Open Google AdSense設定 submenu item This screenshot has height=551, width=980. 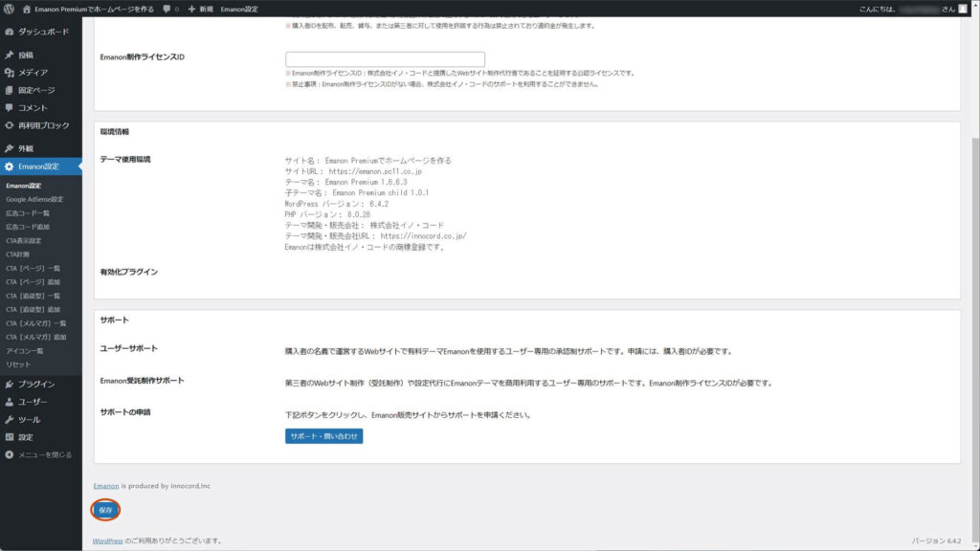pos(34,199)
